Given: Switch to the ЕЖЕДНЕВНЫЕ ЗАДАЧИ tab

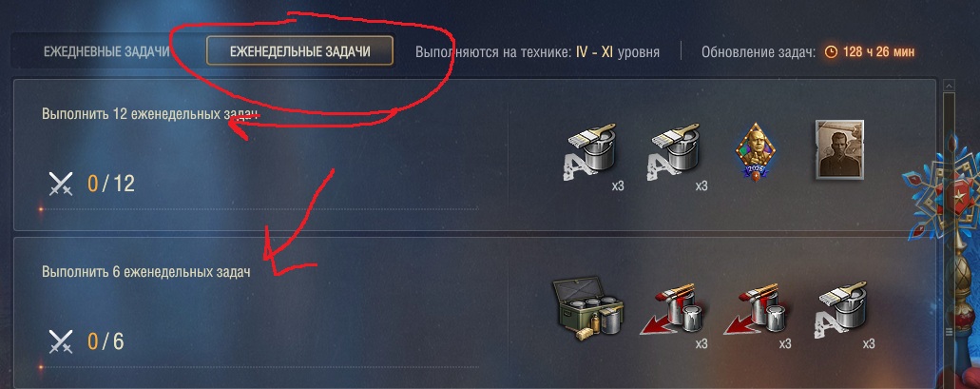Looking at the screenshot, I should point(106,51).
